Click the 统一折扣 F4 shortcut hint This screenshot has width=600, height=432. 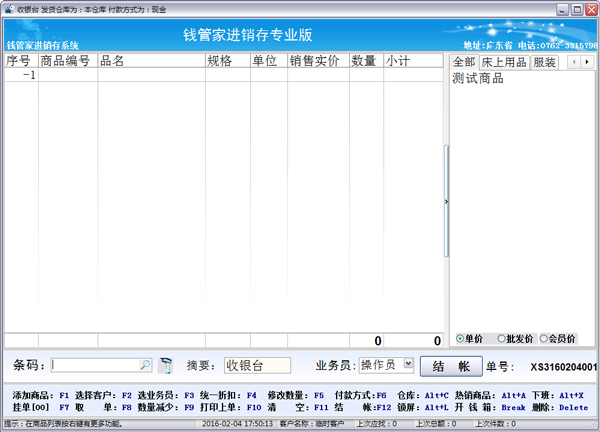(228, 395)
